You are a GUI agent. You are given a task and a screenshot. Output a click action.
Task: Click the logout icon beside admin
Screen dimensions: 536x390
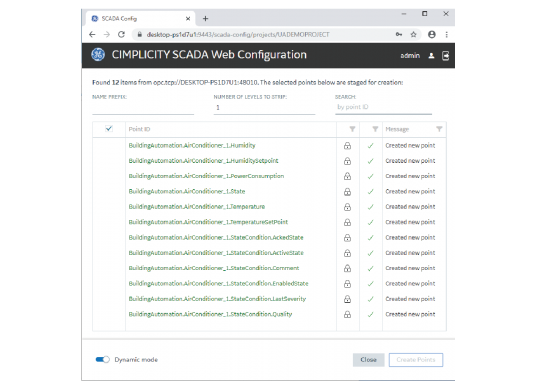[445, 55]
